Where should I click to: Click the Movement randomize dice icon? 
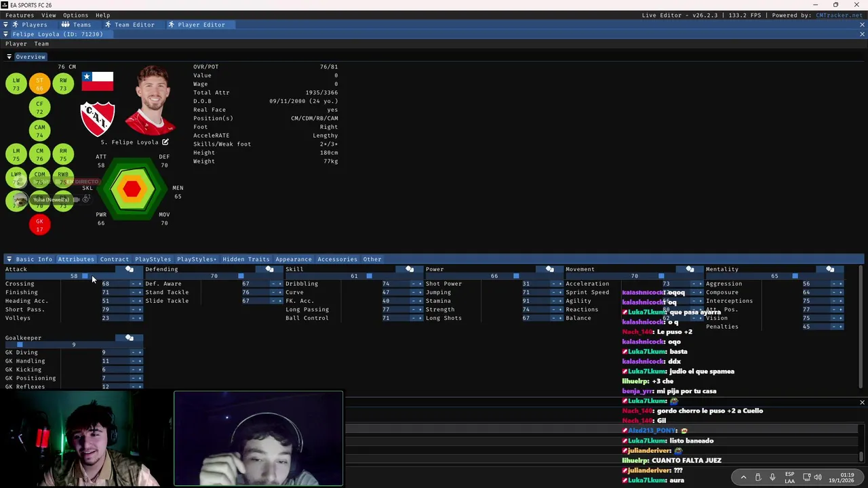point(690,269)
